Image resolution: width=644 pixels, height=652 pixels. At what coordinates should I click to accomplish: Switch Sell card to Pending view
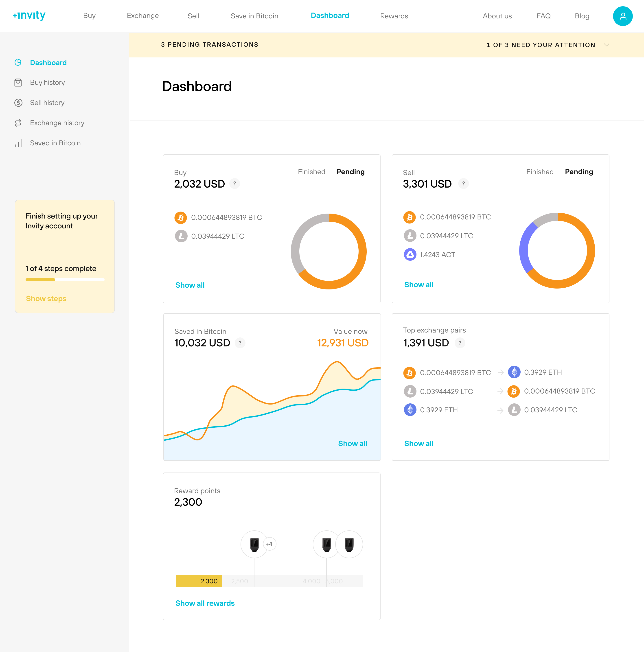pos(579,172)
